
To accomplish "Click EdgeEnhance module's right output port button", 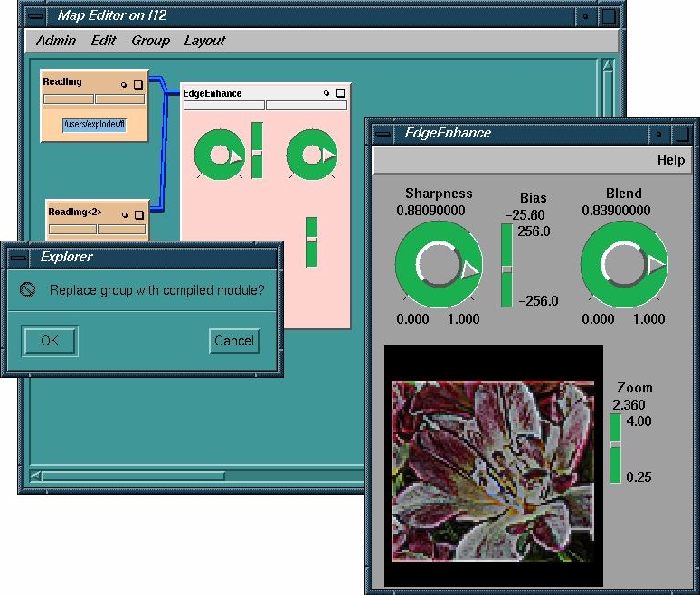I will [x=306, y=106].
